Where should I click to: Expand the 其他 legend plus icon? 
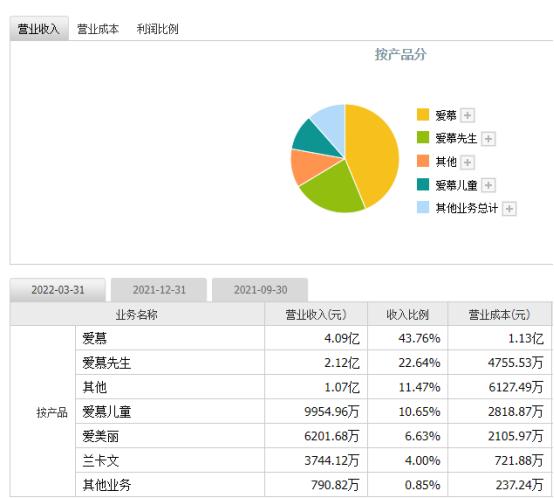click(467, 162)
